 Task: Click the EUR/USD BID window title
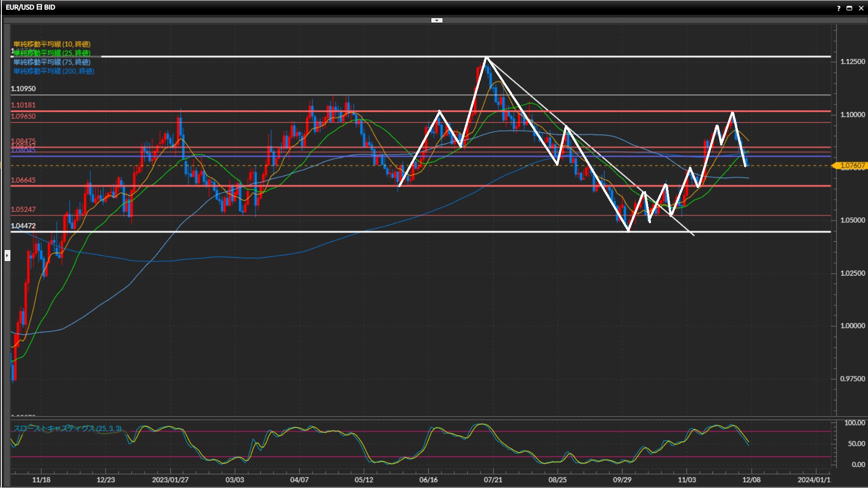point(30,7)
